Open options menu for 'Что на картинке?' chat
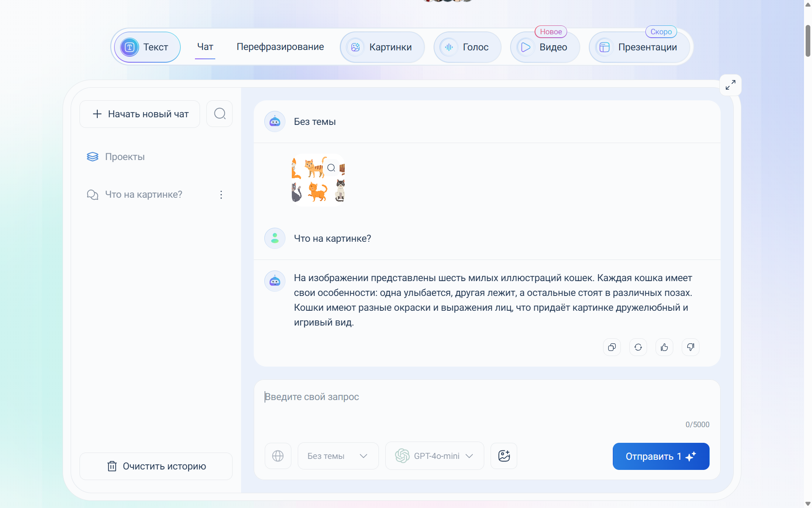 tap(221, 195)
